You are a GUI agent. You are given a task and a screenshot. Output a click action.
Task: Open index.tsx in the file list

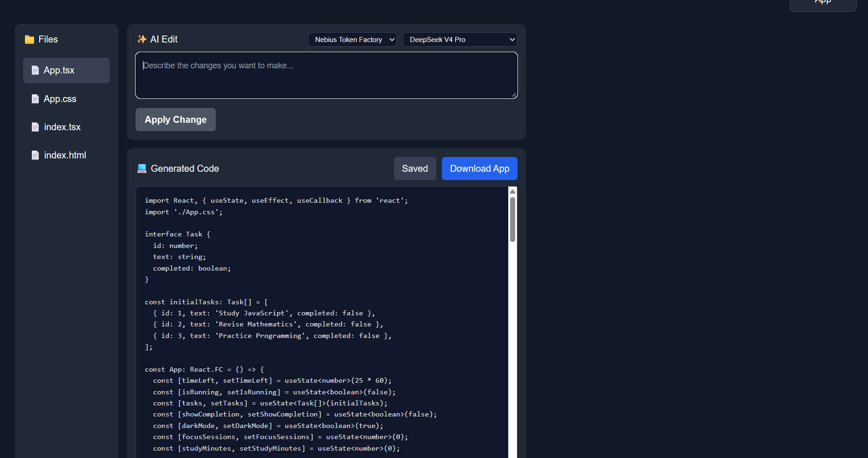pyautogui.click(x=66, y=127)
